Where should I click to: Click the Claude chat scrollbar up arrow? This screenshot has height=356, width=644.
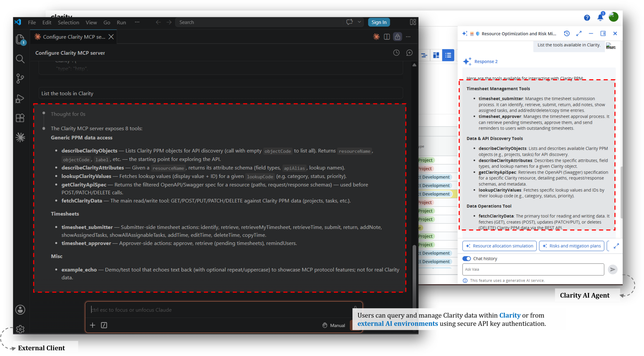[414, 65]
